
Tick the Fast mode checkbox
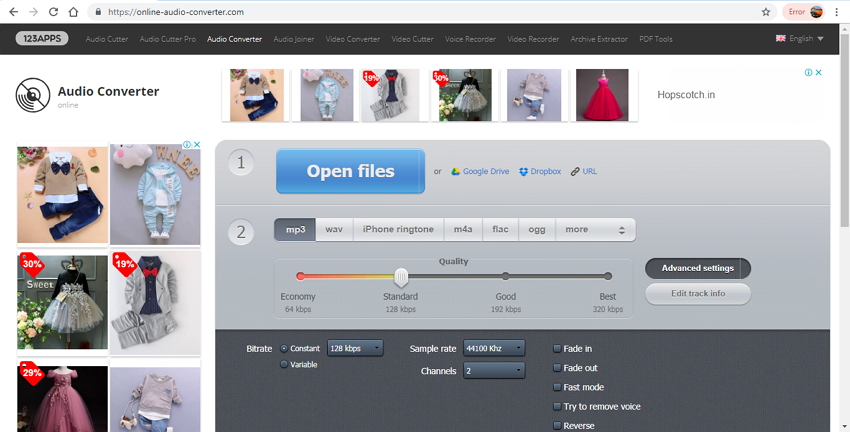coord(557,387)
